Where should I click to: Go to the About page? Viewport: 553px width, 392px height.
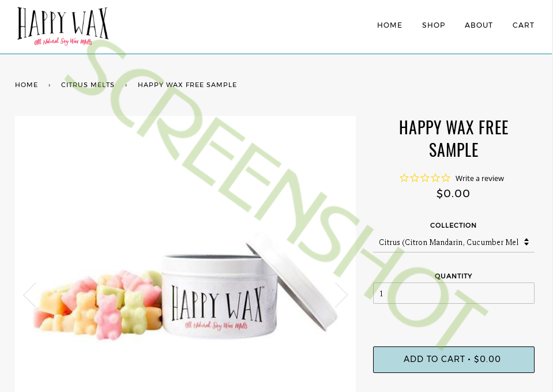[x=479, y=25]
